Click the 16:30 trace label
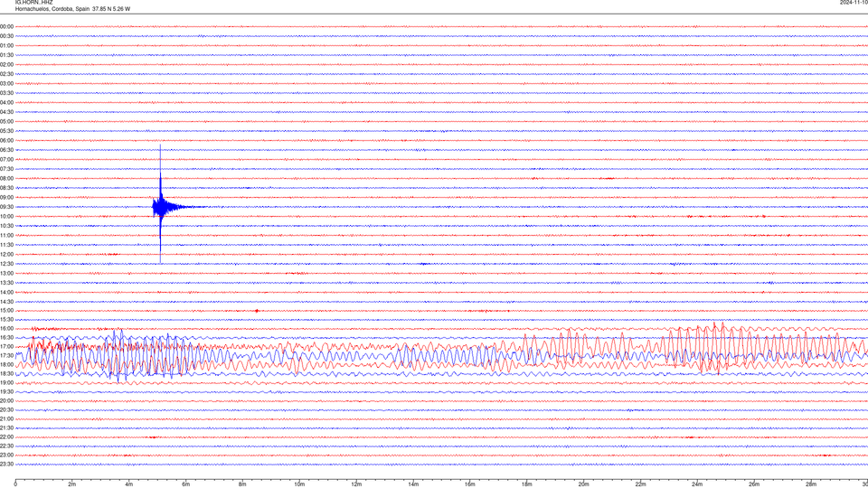 6,337
